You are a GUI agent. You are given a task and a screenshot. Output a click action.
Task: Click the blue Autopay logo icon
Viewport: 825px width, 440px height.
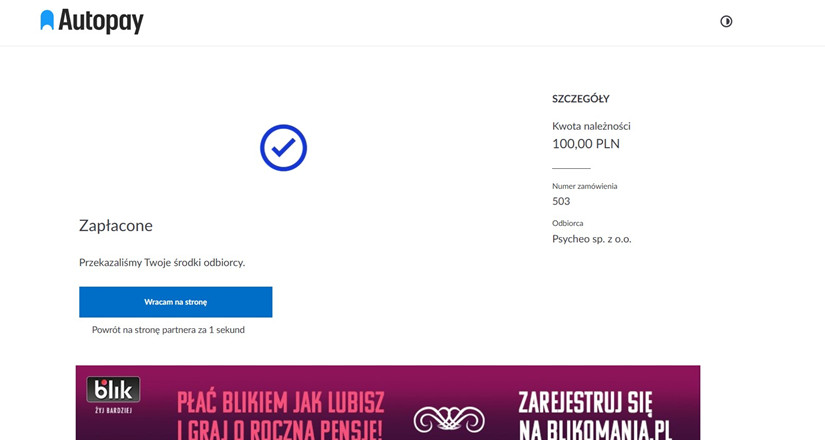pos(47,20)
